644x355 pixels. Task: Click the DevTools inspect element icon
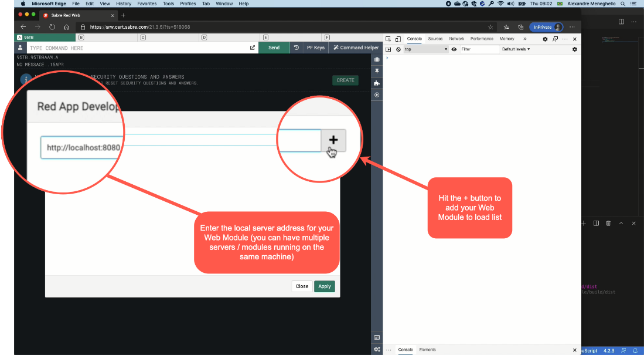tap(388, 39)
